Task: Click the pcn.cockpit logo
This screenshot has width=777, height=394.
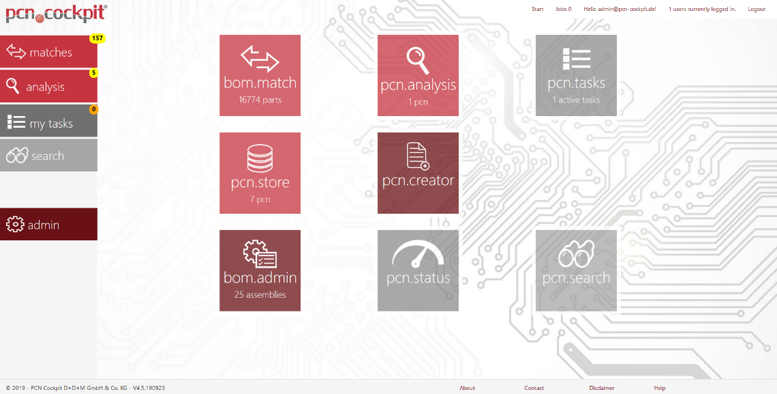Action: tap(56, 13)
